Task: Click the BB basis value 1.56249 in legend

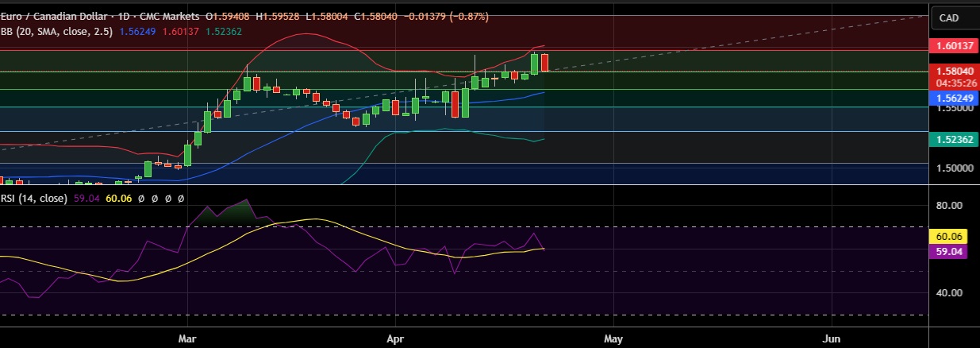Action: [137, 31]
